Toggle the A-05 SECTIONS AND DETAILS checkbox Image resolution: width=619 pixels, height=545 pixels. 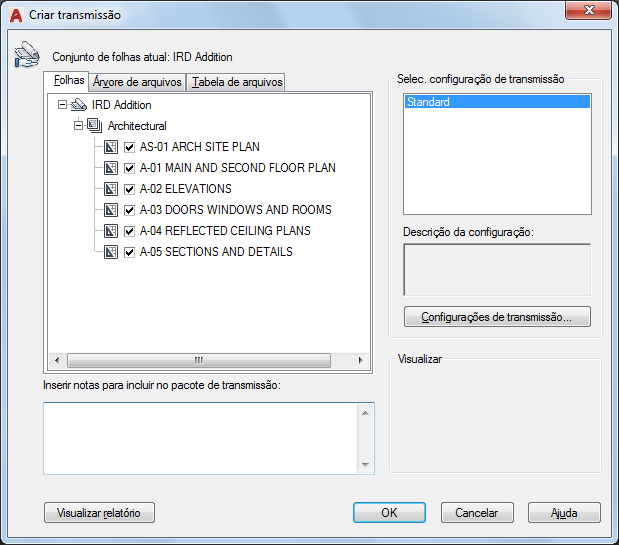pos(129,252)
